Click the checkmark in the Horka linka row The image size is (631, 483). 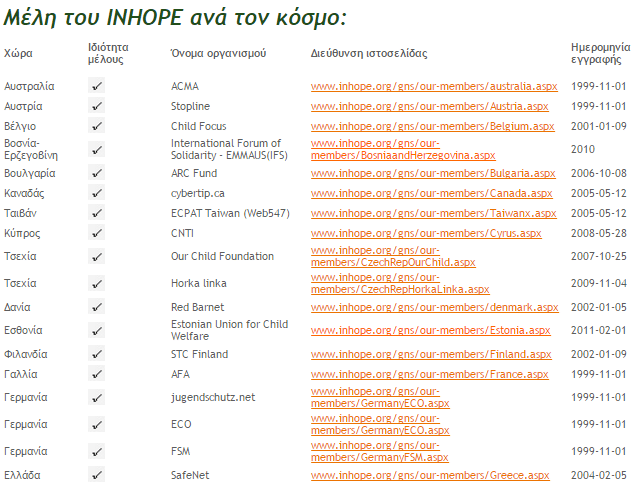(96, 283)
